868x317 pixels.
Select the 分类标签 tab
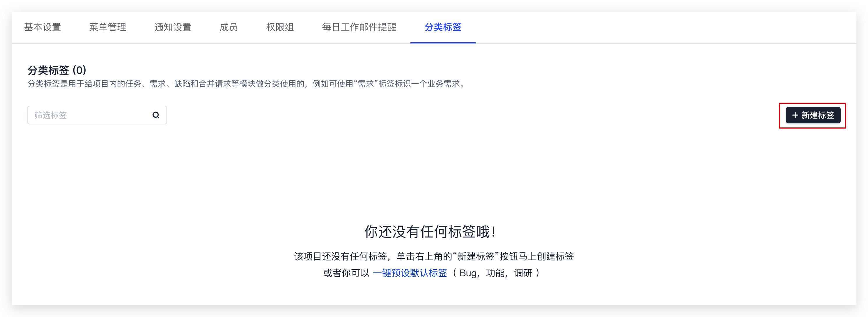point(443,27)
